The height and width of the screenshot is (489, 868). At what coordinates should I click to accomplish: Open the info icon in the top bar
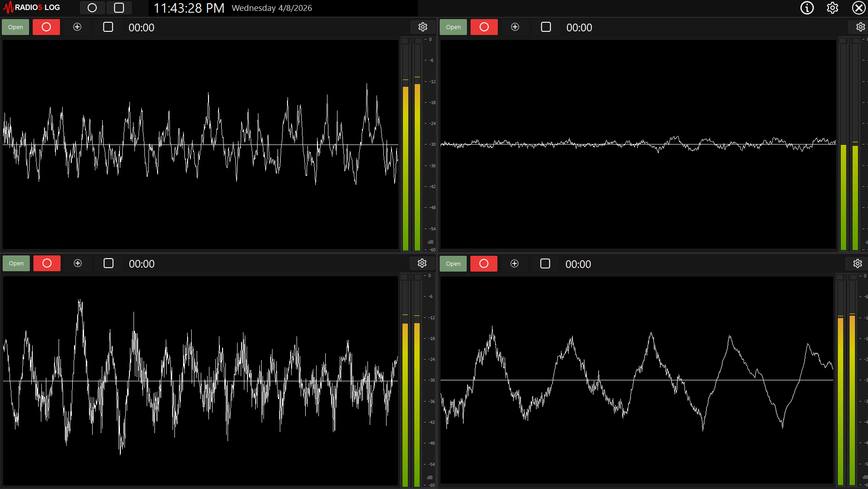point(807,8)
